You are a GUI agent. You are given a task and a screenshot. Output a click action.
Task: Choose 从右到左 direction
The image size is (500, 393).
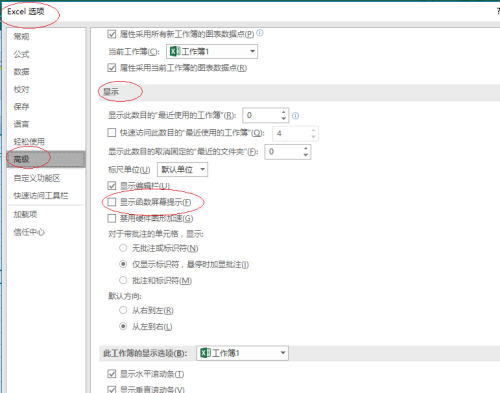coord(123,310)
